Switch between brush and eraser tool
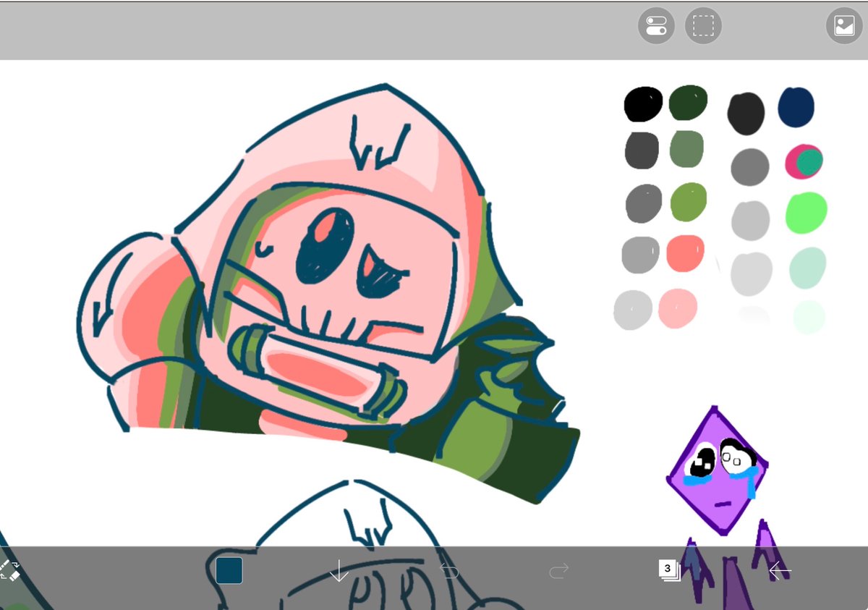The height and width of the screenshot is (610, 868). coord(9,569)
